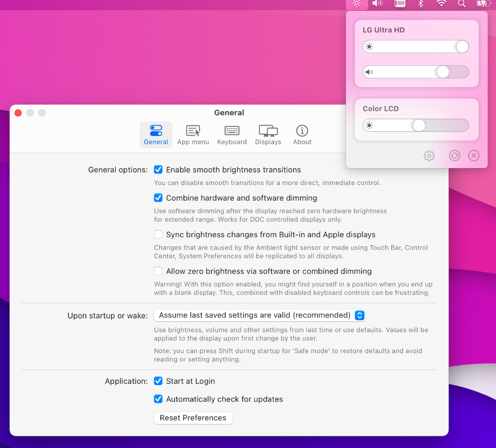Click the Reset Preferences button

(193, 418)
